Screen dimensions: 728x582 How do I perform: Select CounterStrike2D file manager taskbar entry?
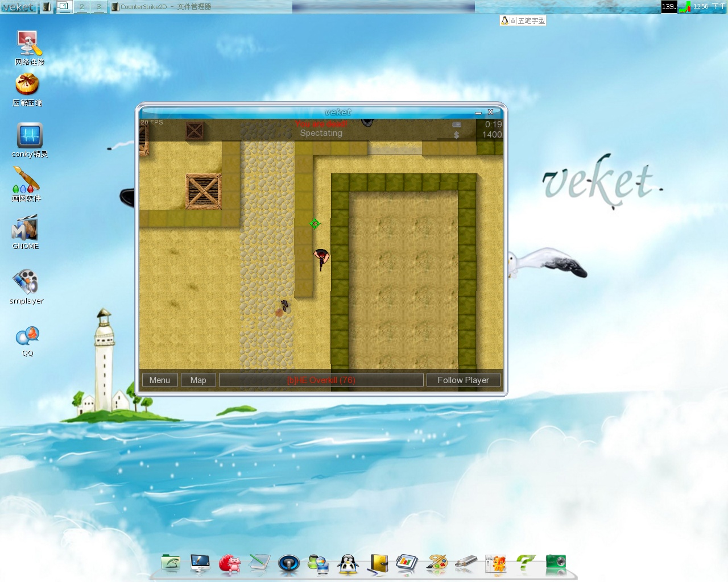point(162,7)
